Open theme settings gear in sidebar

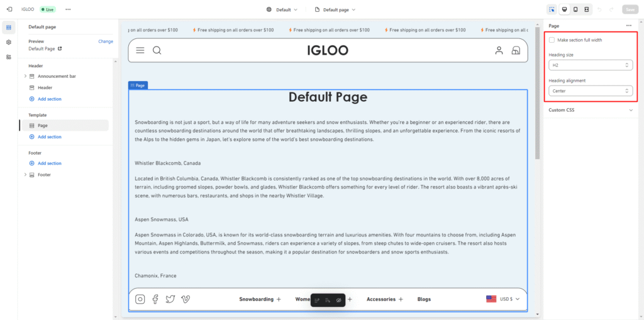[9, 42]
